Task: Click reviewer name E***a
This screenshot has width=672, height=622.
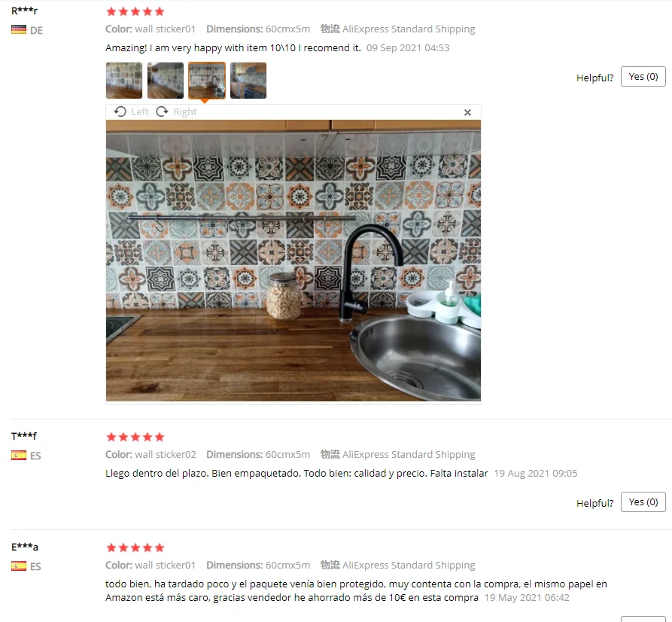Action: [x=25, y=547]
